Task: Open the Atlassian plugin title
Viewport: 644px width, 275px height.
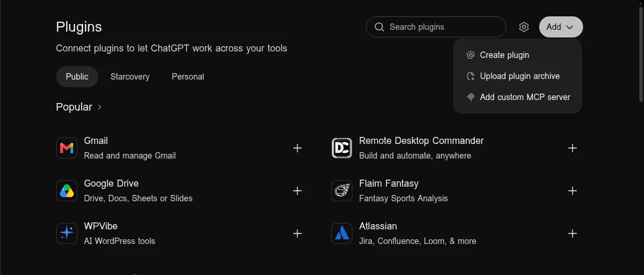Action: click(378, 226)
